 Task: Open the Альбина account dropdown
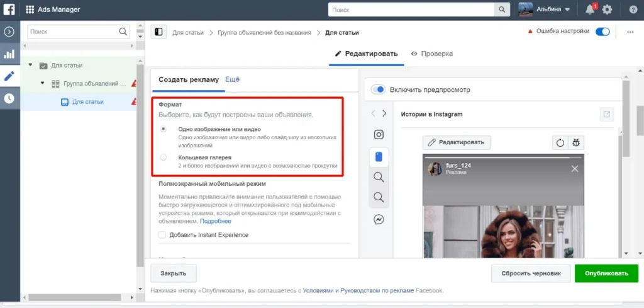545,9
